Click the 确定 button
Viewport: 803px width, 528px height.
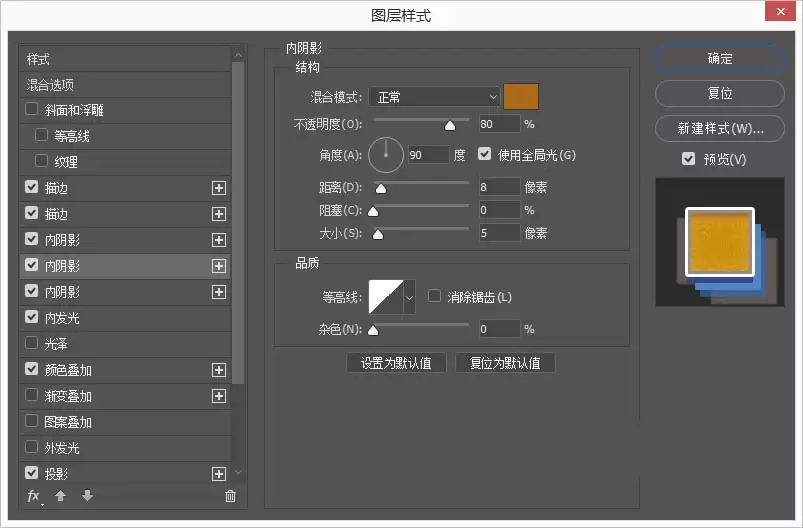click(720, 58)
